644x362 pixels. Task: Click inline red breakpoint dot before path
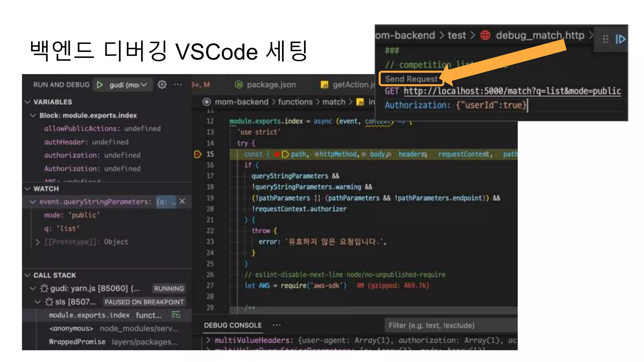tap(277, 154)
